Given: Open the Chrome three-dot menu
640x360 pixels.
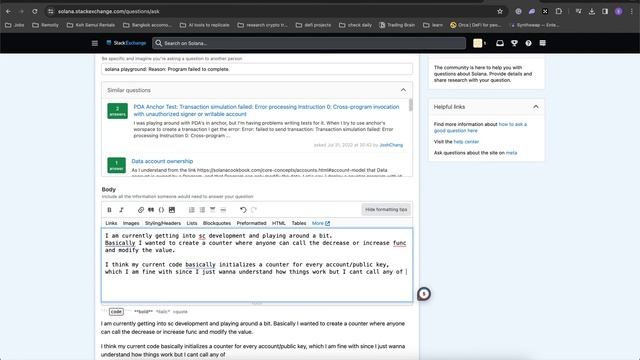Looking at the screenshot, I should 632,11.
